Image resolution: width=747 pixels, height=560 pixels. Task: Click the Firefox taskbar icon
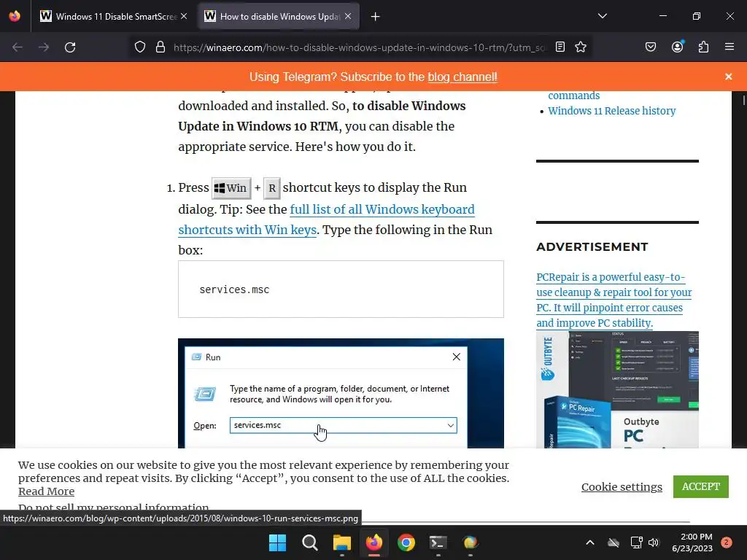pyautogui.click(x=374, y=542)
